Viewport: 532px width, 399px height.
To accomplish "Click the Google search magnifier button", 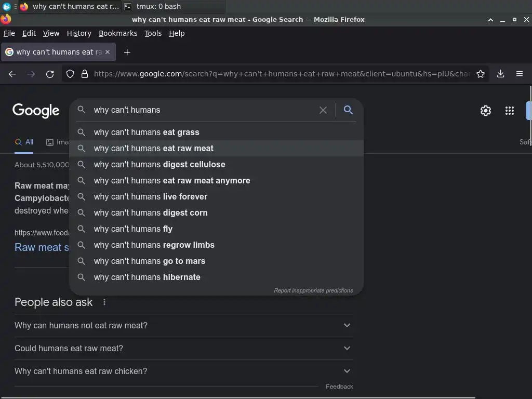I will (x=348, y=110).
